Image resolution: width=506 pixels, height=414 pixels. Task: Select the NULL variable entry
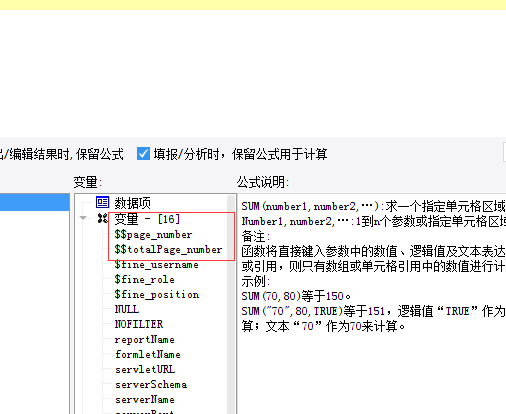(127, 309)
